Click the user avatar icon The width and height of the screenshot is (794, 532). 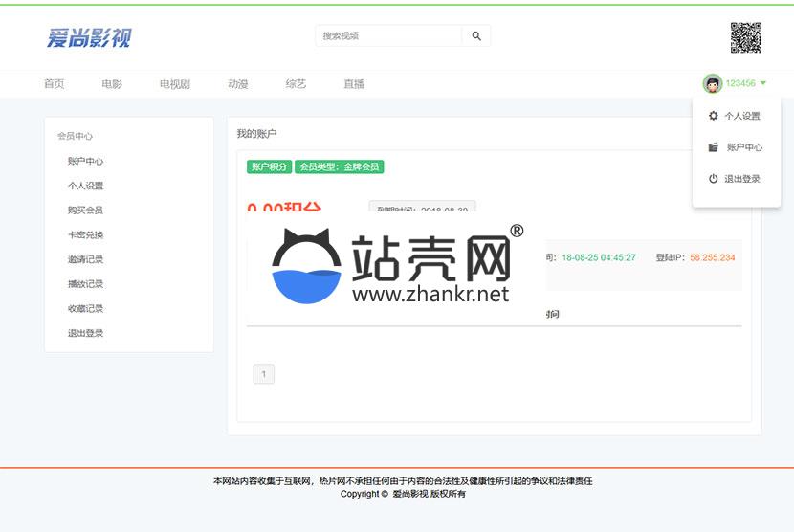click(712, 84)
